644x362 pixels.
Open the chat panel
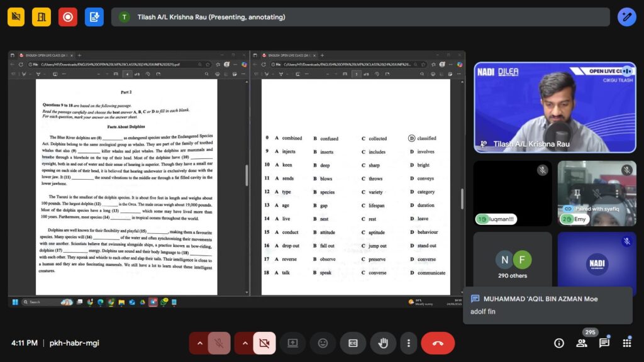point(604,343)
